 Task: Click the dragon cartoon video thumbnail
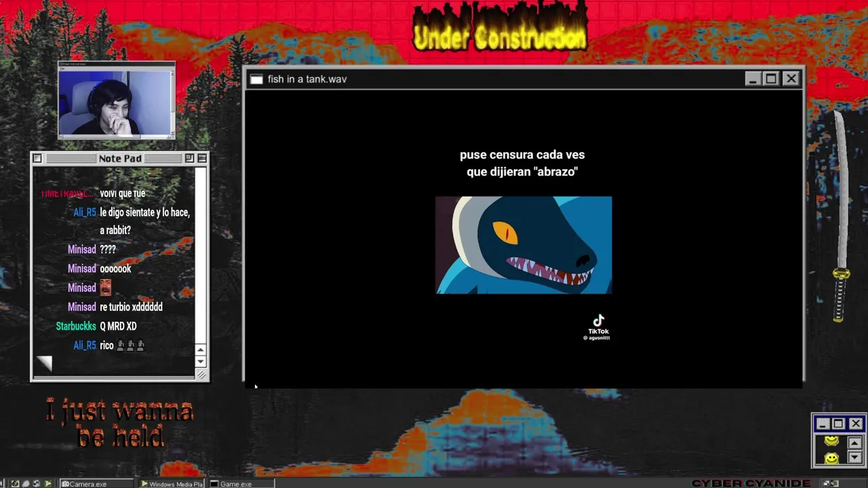(x=524, y=245)
